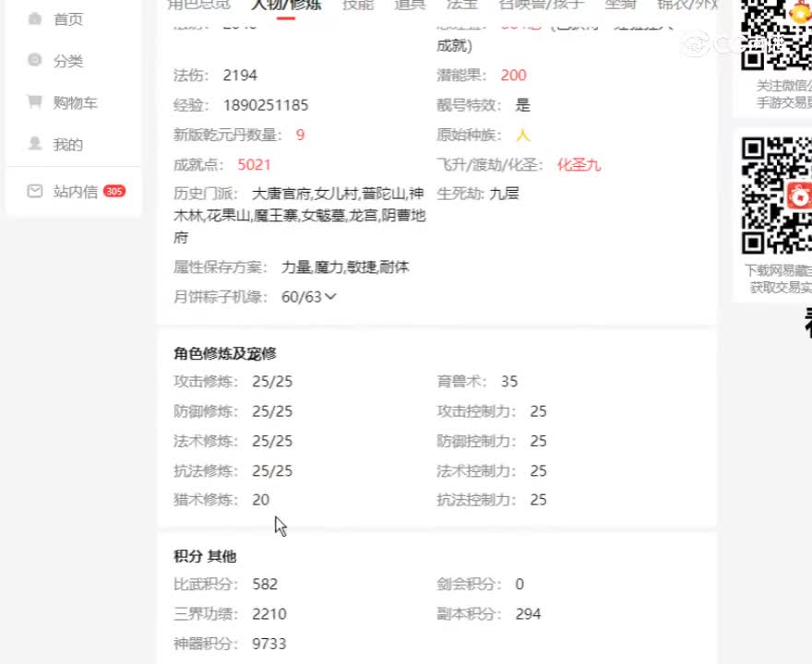Screen dimensions: 812x664
Task: Click the 比武积分 value 582
Action: pos(265,585)
